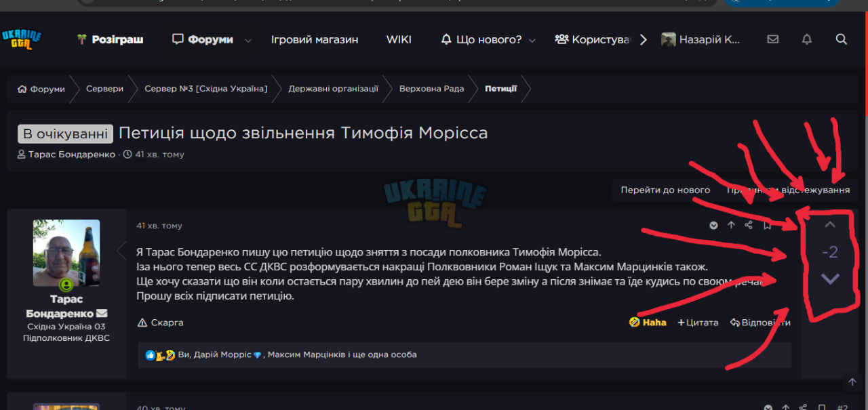Click the scroll-to-top arrow button
This screenshot has height=410, width=868.
(x=852, y=382)
